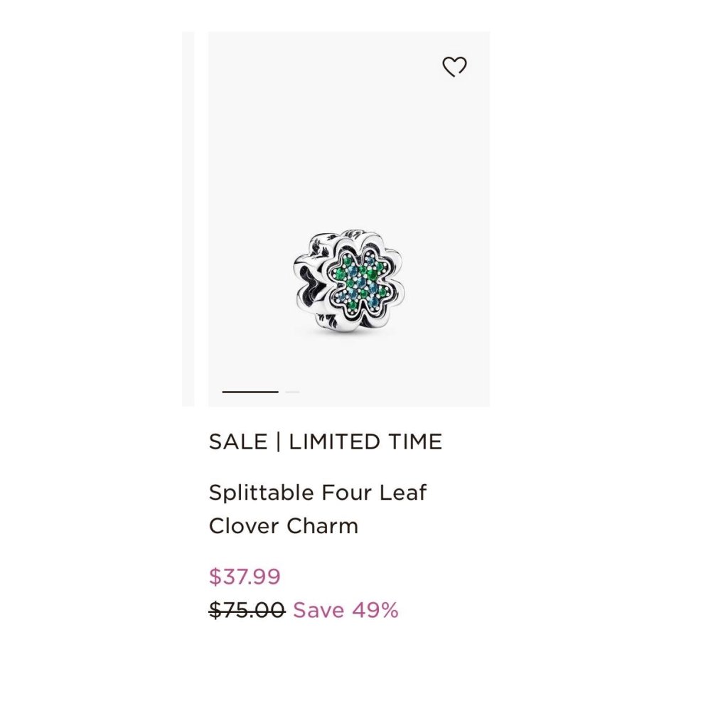
Task: Click the words Splittable Four Leaf in title
Action: (x=318, y=492)
